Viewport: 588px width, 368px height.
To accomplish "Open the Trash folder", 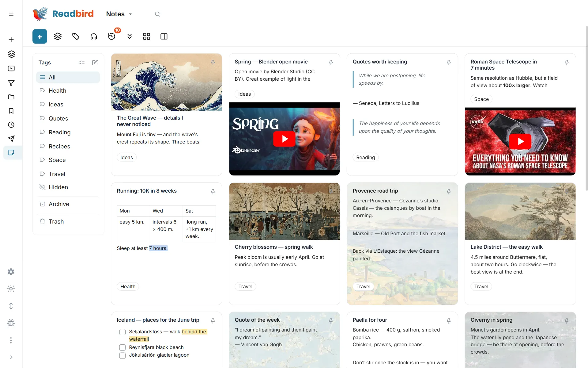I will (x=68, y=222).
